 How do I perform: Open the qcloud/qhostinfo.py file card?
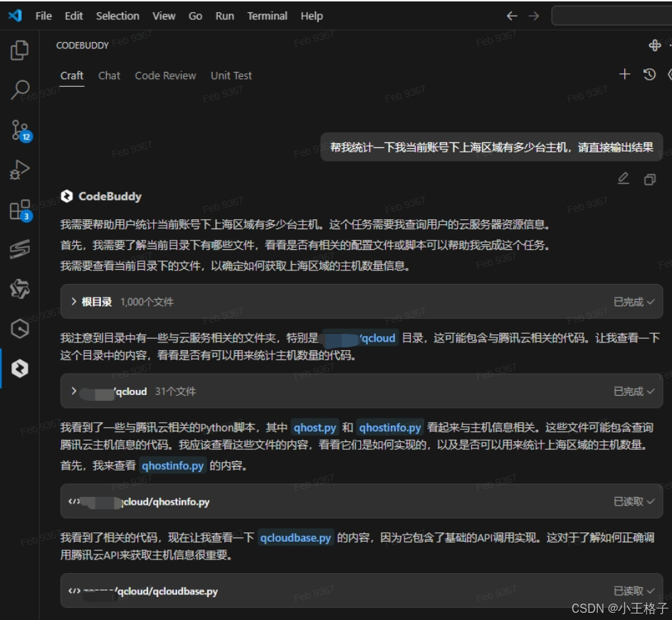tap(362, 501)
